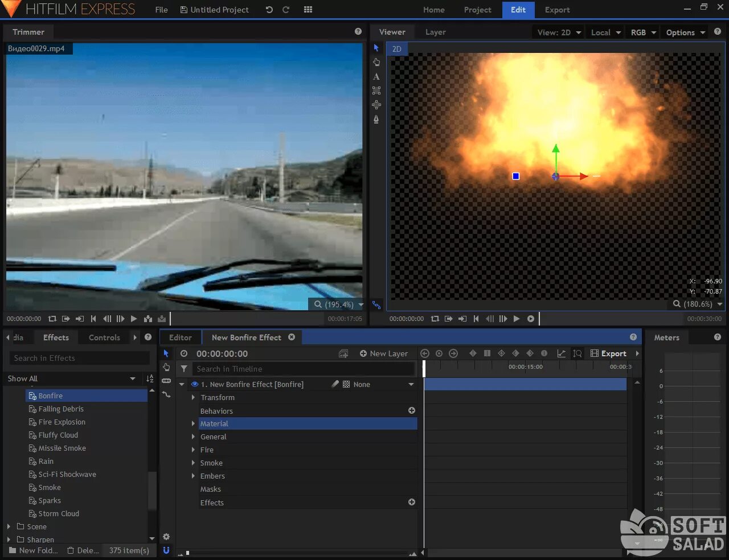Select timeline hand tool
This screenshot has height=560, width=729.
click(166, 367)
